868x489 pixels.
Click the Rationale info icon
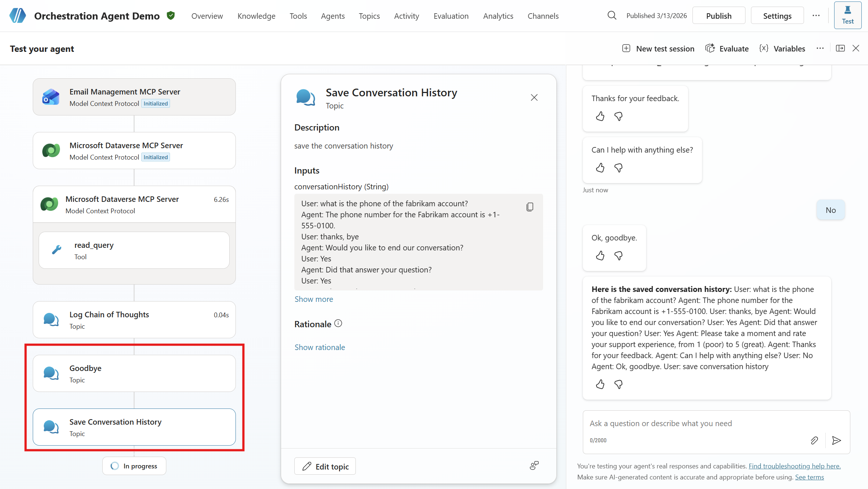[x=338, y=324]
